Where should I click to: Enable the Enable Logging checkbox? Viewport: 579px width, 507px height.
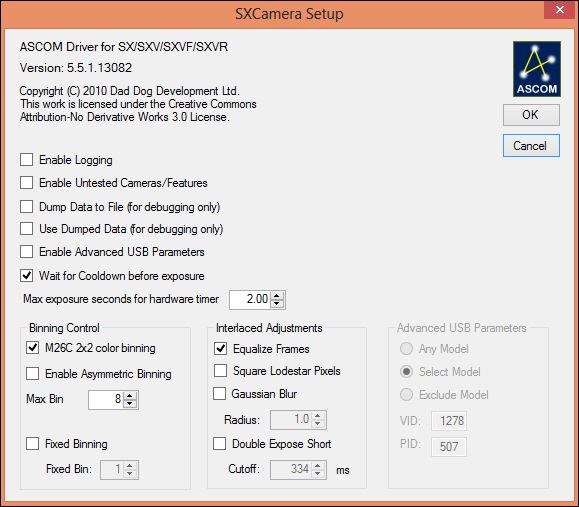coord(27,160)
